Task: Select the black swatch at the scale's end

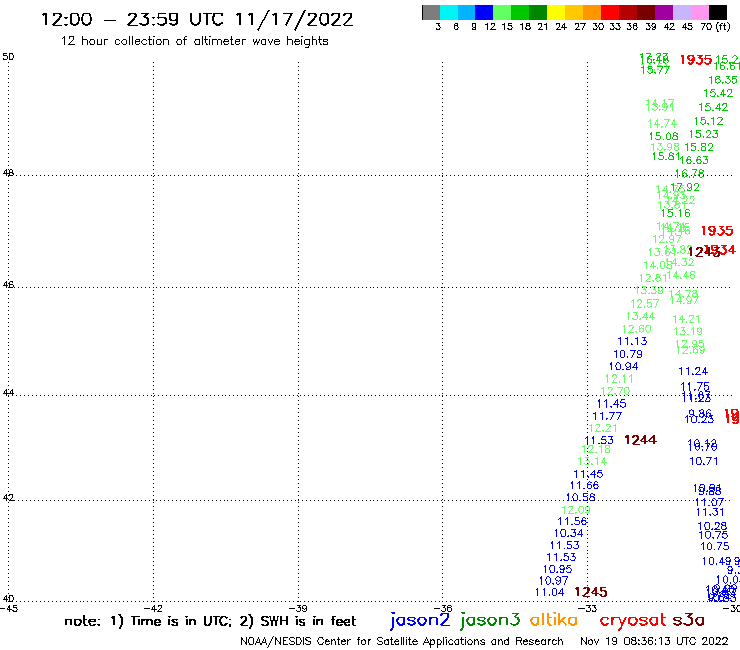Action: coord(718,12)
